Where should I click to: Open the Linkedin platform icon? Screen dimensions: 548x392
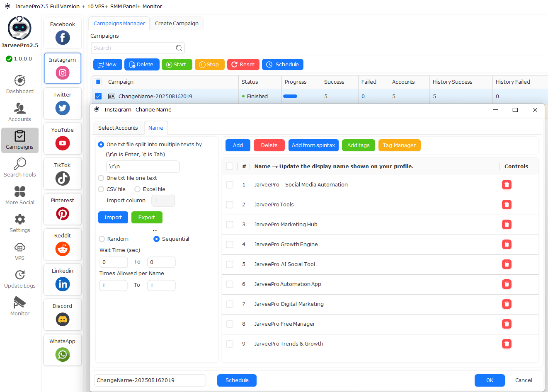click(x=63, y=284)
